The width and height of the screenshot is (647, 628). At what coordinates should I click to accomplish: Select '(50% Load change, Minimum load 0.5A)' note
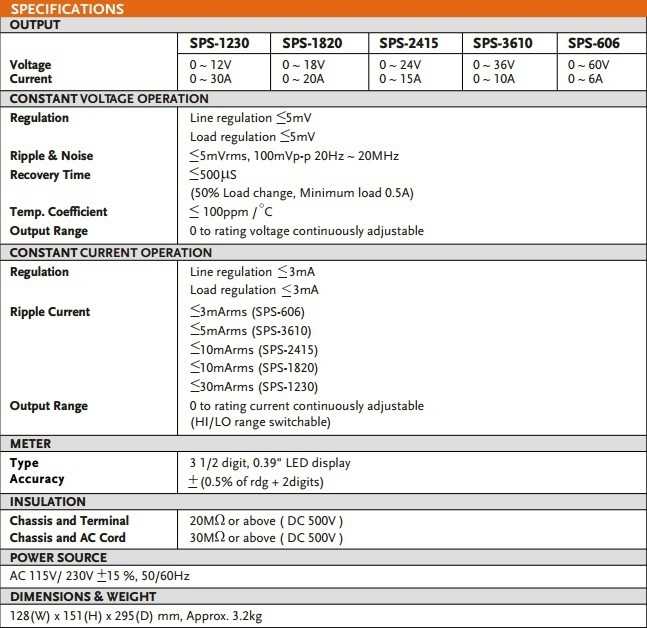(302, 193)
